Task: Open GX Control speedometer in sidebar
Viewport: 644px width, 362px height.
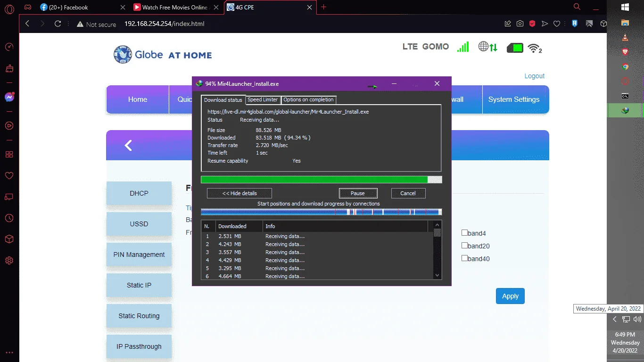Action: point(9,47)
